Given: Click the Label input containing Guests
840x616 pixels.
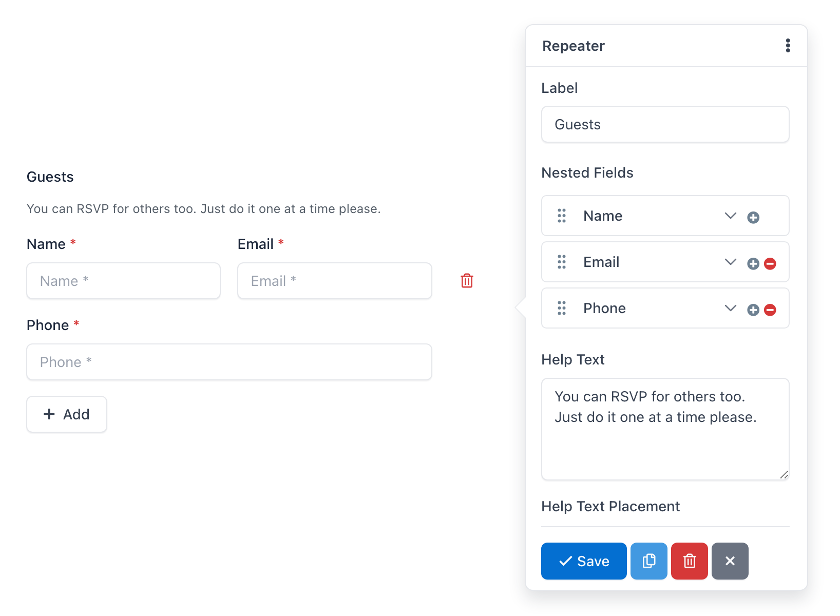Looking at the screenshot, I should [x=665, y=124].
